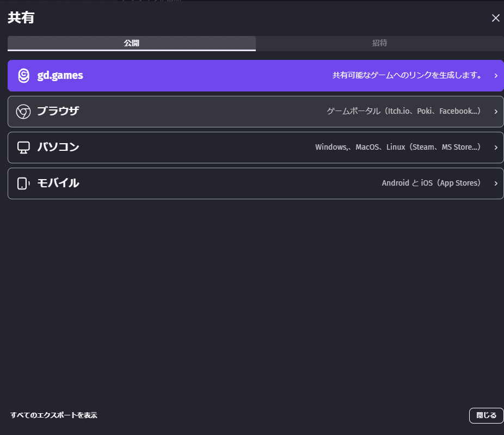Click the desktop monitor icon beside パソコン
The image size is (504, 435).
coord(23,148)
